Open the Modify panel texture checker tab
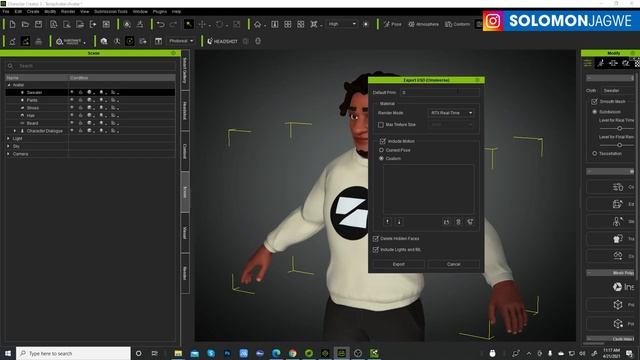Screen dimensions: 640x360 point(636,63)
